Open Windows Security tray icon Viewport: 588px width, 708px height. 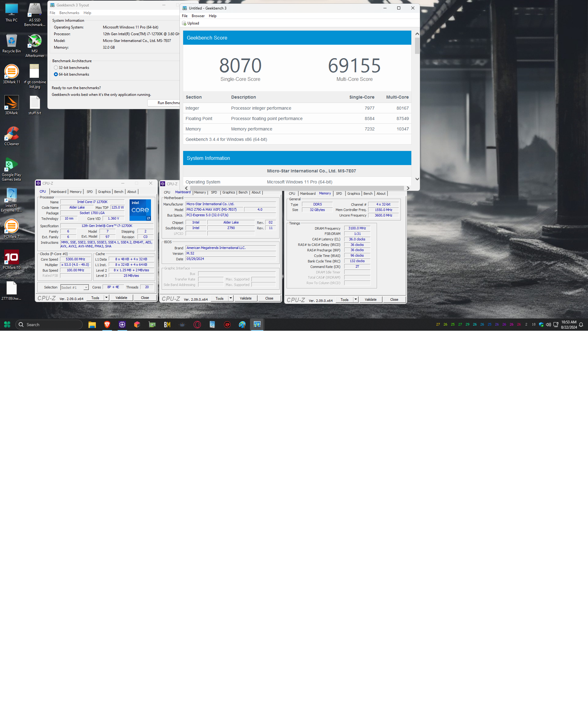541,324
